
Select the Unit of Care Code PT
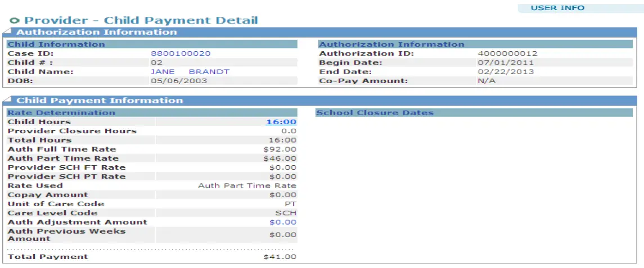pos(291,204)
